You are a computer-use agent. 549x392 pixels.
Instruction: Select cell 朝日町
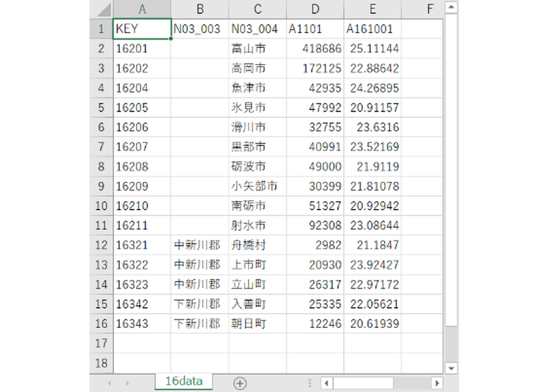(257, 324)
